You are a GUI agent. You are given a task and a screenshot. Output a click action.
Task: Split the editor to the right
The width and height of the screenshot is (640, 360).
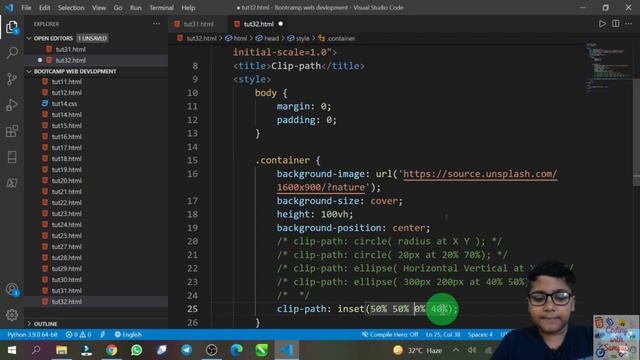click(x=616, y=24)
